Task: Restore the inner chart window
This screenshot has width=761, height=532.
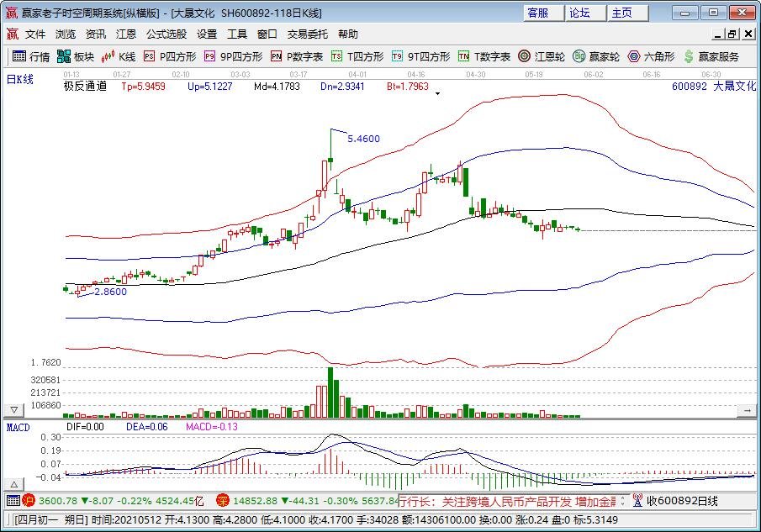Action: 732,34
